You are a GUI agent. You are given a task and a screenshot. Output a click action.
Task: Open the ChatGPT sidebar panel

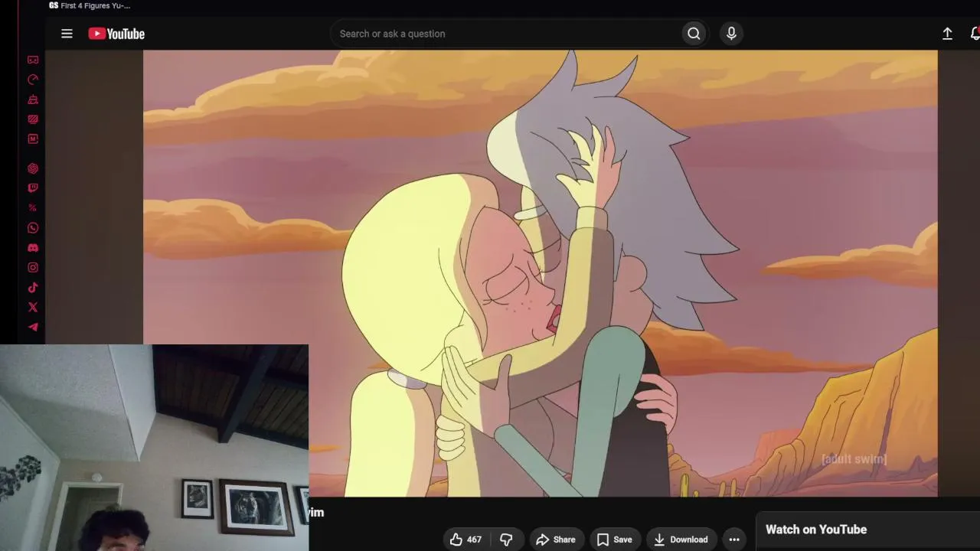point(33,168)
